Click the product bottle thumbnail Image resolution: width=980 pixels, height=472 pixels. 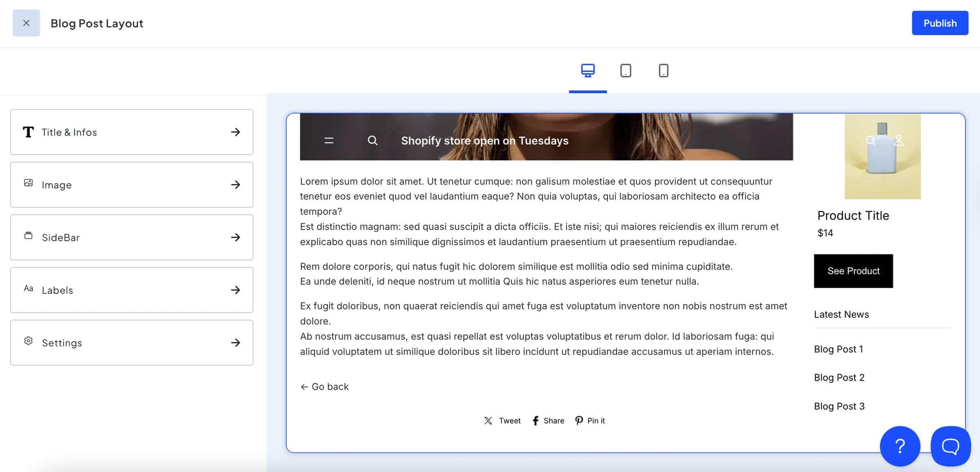882,156
